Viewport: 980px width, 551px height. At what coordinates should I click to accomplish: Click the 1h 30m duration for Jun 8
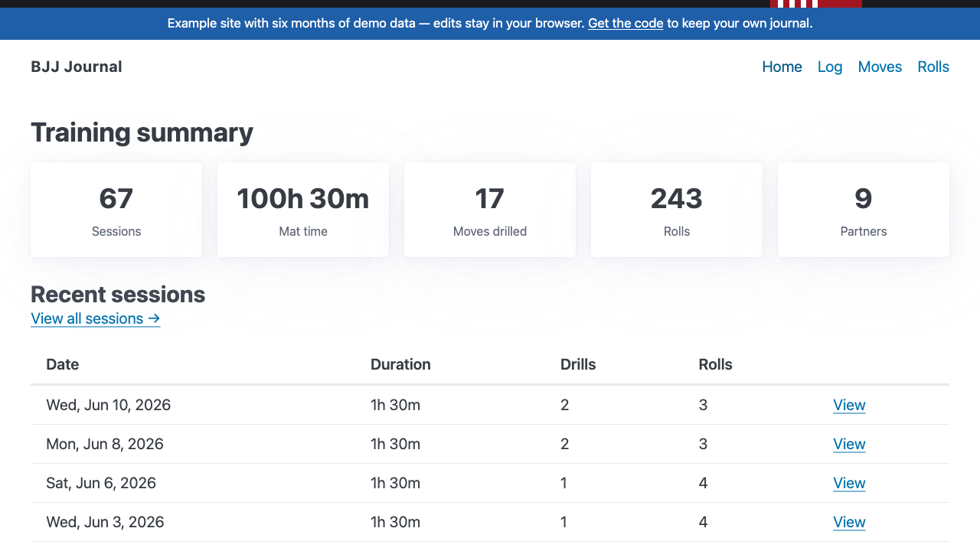pos(395,444)
